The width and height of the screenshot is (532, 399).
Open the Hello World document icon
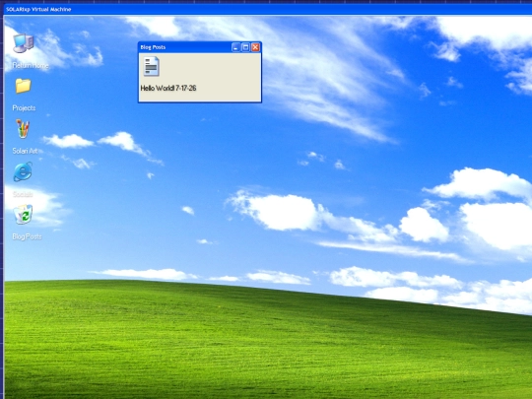151,67
